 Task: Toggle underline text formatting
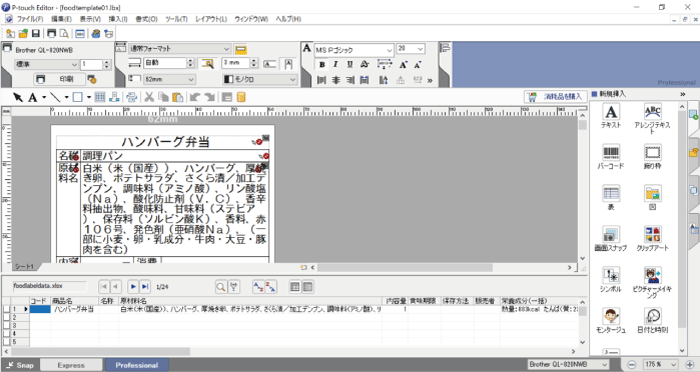pos(350,64)
